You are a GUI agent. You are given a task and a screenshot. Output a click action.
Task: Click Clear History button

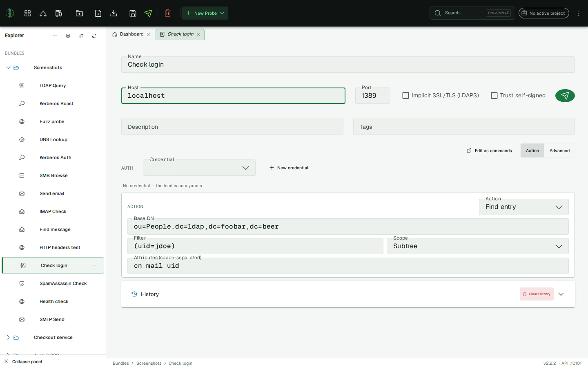537,294
